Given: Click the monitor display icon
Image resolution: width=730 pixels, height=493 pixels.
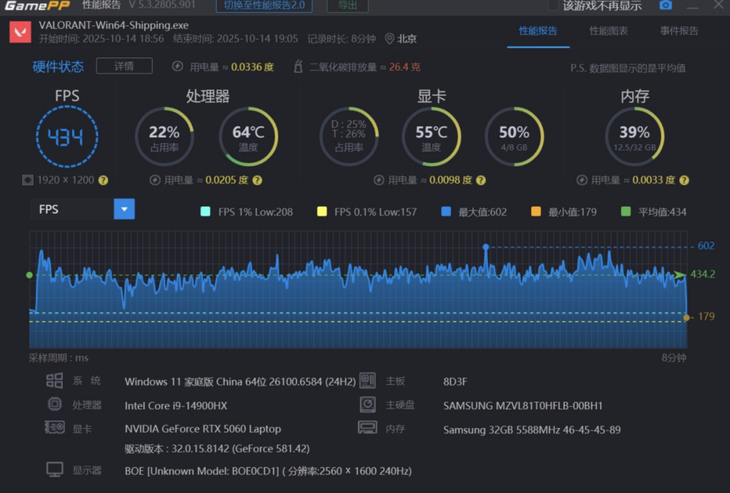Looking at the screenshot, I should (54, 470).
